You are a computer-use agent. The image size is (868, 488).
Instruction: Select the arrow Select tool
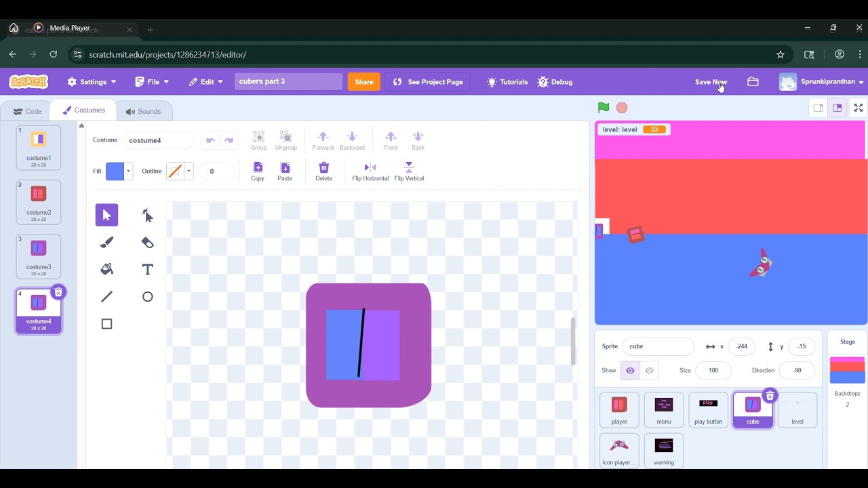click(106, 215)
